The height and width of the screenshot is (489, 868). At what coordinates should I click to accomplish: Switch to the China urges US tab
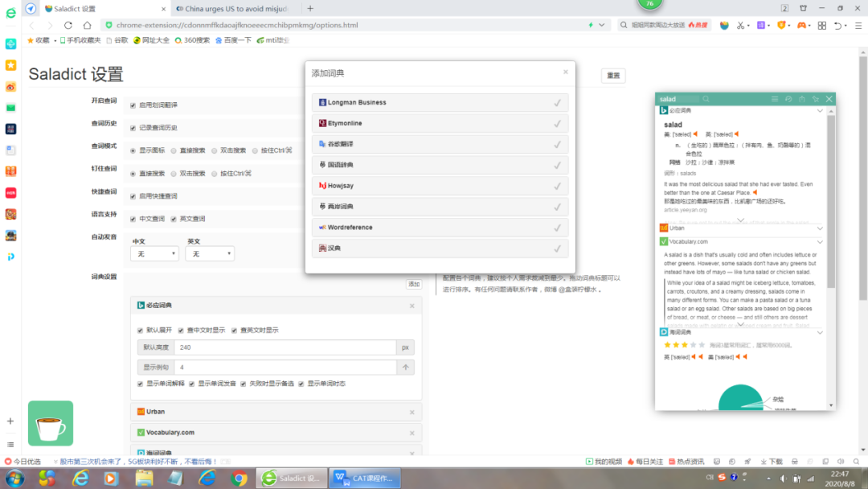coord(236,8)
